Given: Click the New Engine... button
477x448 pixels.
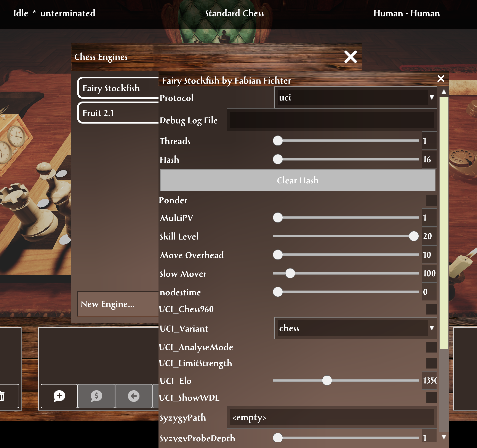Looking at the screenshot, I should [118, 304].
